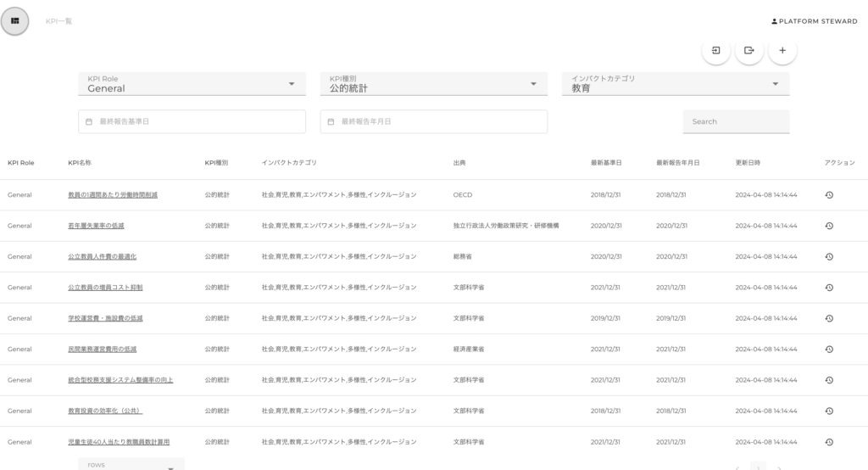Viewport: 868px width, 470px height.
Task: Focus the Search input field
Action: 735,121
